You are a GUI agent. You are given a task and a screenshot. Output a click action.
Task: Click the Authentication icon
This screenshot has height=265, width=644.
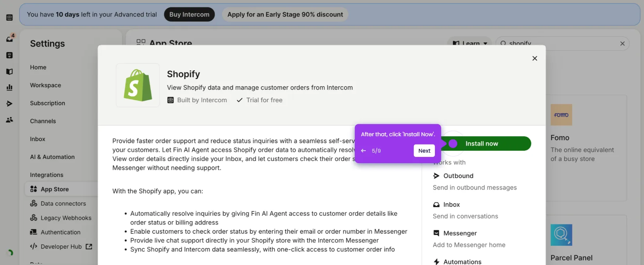34,232
